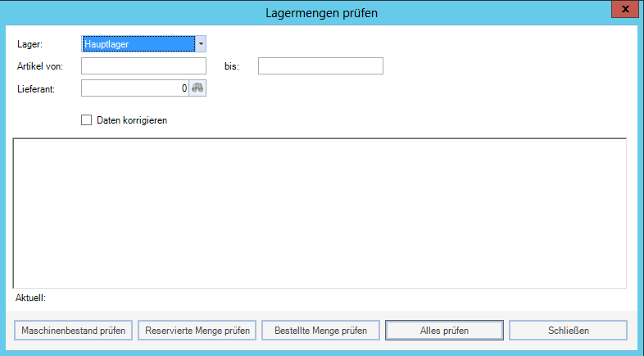Click into the bis article field
Viewport: 644px width, 356px height.
[320, 66]
